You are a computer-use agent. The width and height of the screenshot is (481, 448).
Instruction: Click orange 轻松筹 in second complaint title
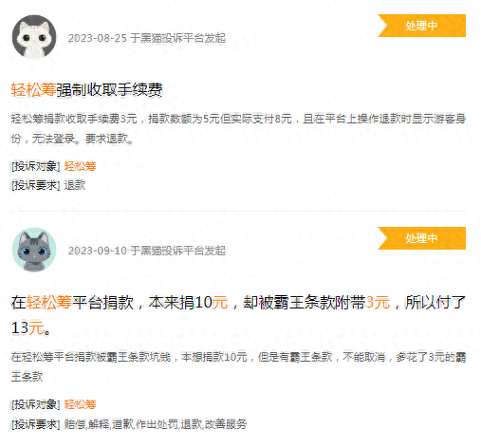click(49, 302)
